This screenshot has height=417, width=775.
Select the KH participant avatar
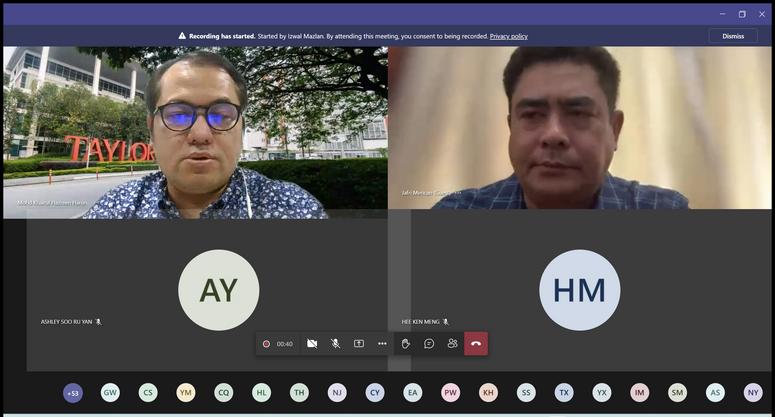488,393
